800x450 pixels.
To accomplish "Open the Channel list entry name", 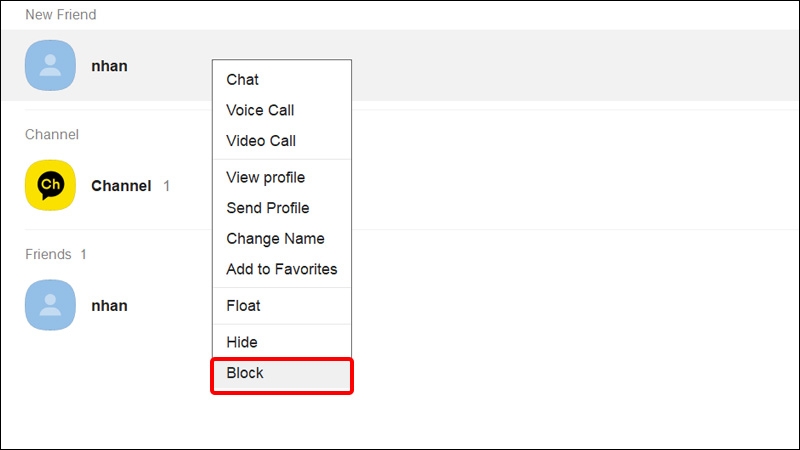I will point(121,186).
